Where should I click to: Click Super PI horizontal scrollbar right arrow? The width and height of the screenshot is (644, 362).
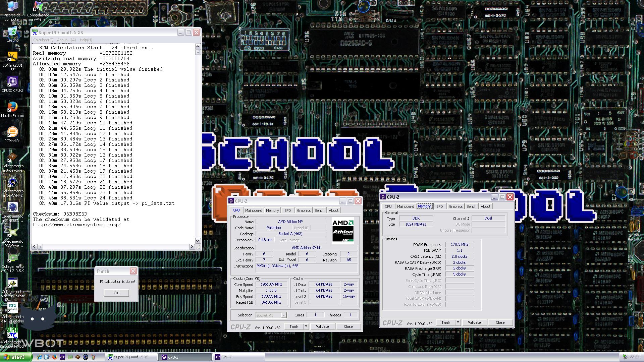point(192,247)
